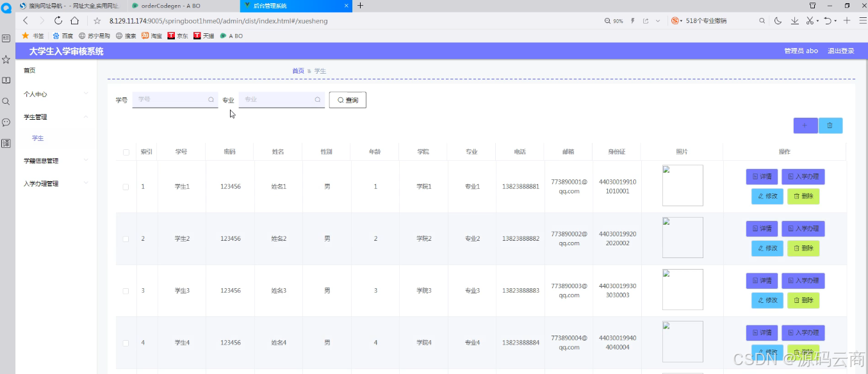Open the A BO bookmark
The image size is (868, 374).
[x=231, y=36]
